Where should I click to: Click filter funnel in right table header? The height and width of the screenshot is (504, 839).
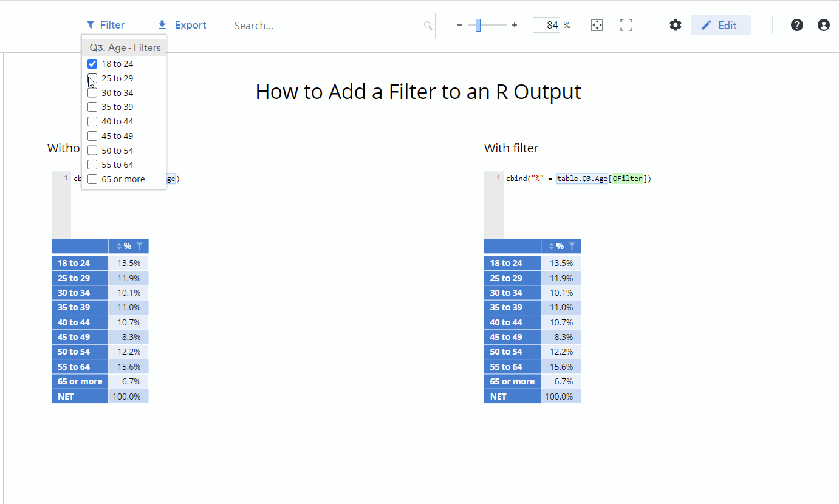coord(572,246)
